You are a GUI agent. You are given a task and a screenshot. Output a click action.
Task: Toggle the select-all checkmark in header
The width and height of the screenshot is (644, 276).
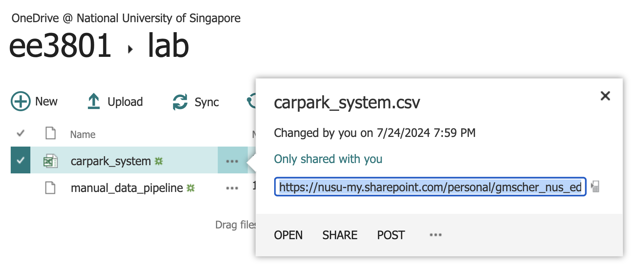tap(21, 133)
